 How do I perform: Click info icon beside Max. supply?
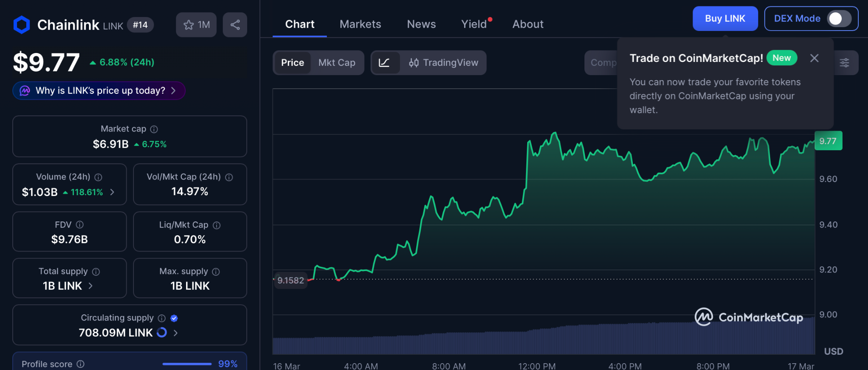click(216, 272)
